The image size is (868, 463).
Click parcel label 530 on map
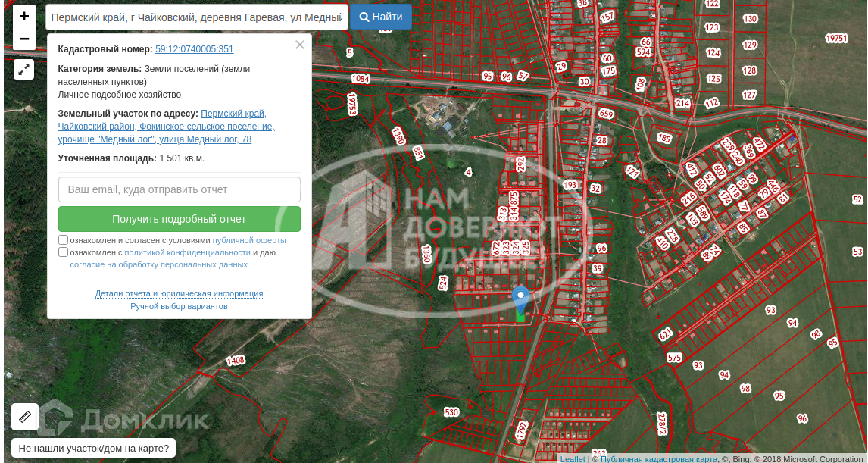pyautogui.click(x=451, y=412)
